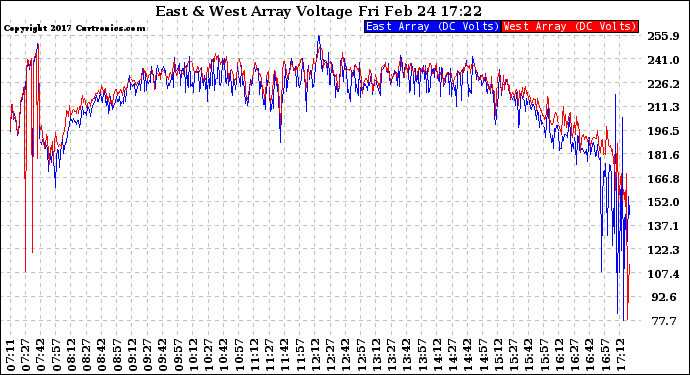Click the 15:12 time axis label
Screen dimensions: 690x375
[497, 355]
